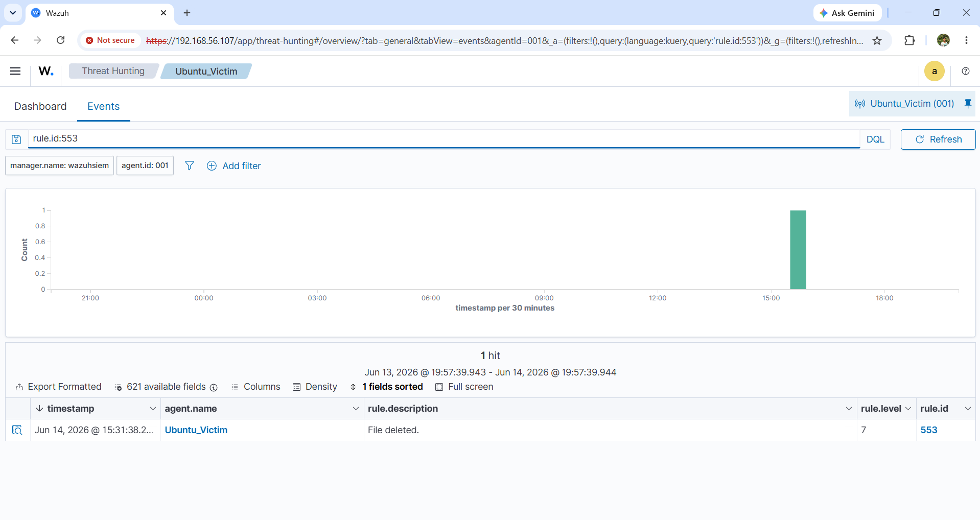980x520 pixels.
Task: Click the Threat Hunting breadcrumb
Action: tap(113, 71)
